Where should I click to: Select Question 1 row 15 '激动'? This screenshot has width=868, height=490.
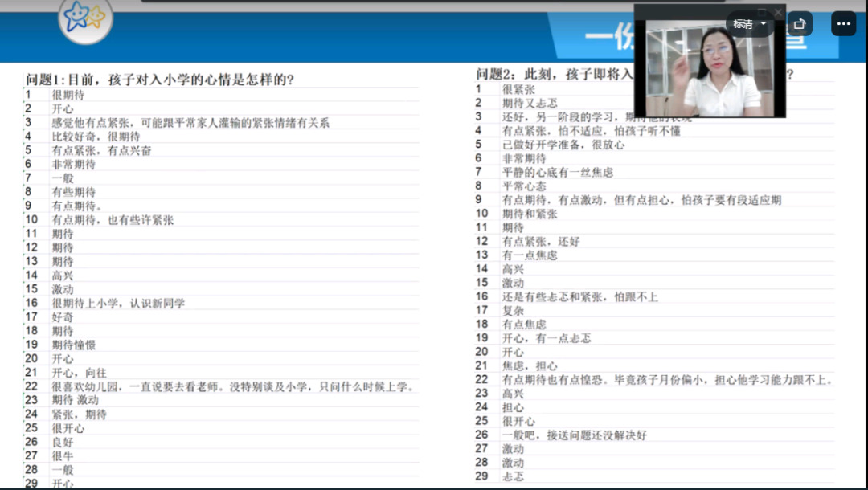[63, 289]
